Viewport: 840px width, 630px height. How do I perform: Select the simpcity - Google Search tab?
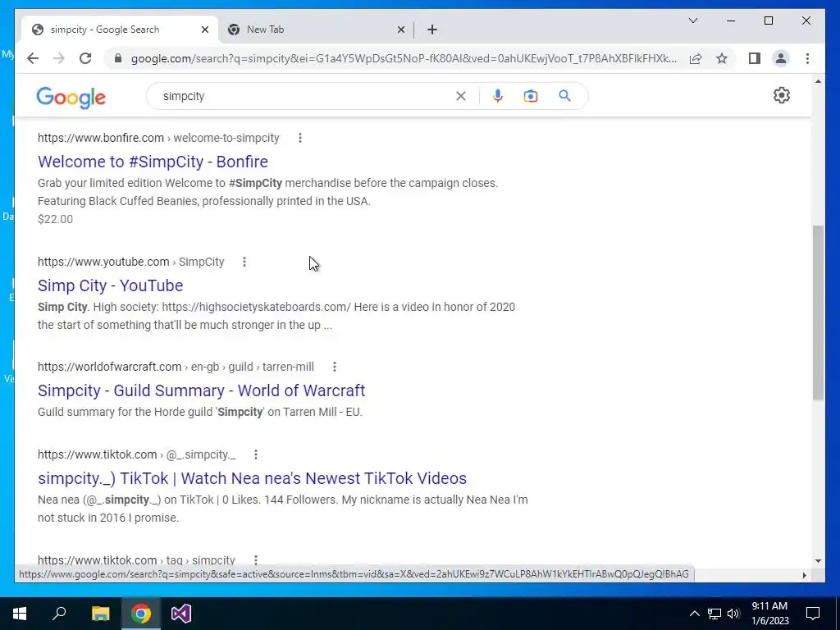[x=121, y=30]
